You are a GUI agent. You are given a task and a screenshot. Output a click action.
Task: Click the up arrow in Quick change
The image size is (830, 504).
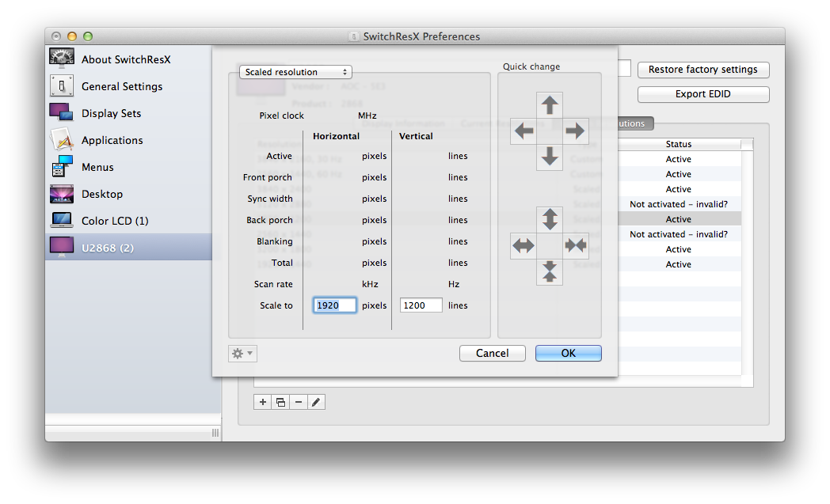click(550, 104)
